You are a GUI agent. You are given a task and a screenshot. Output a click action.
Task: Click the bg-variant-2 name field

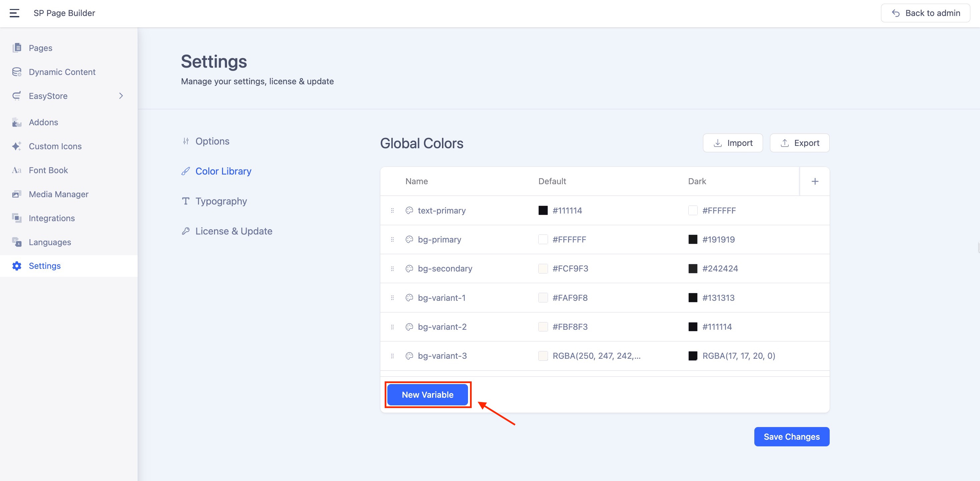coord(442,327)
